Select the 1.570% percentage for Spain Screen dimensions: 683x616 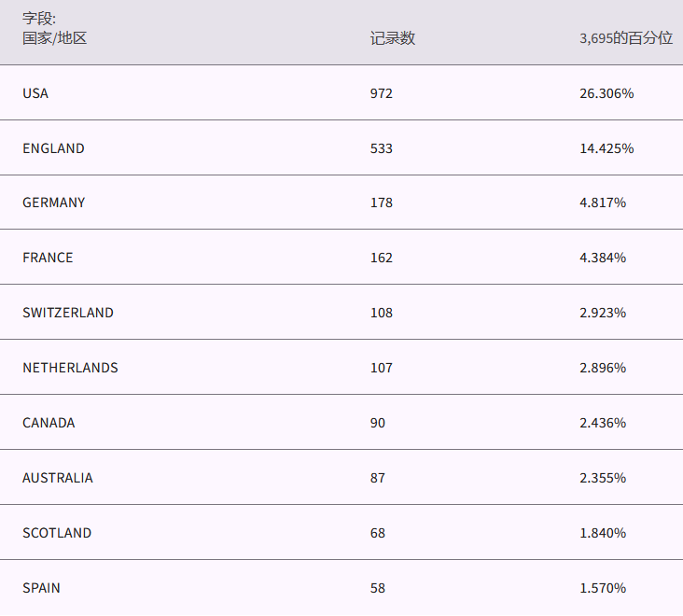pos(603,588)
